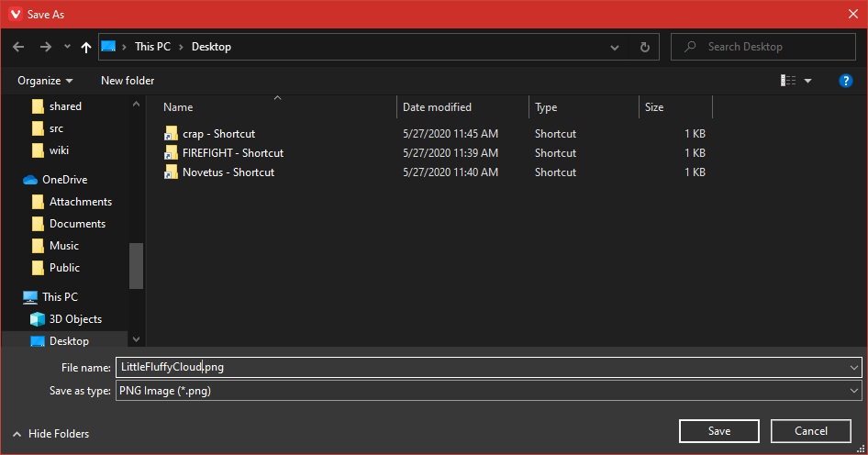
Task: Refresh the Desktop folder listing
Action: 644,47
